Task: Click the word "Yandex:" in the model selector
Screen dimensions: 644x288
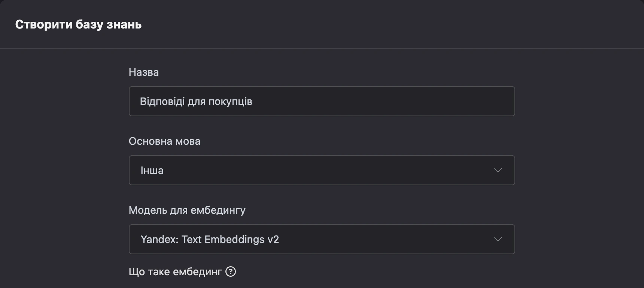Action: pyautogui.click(x=160, y=239)
